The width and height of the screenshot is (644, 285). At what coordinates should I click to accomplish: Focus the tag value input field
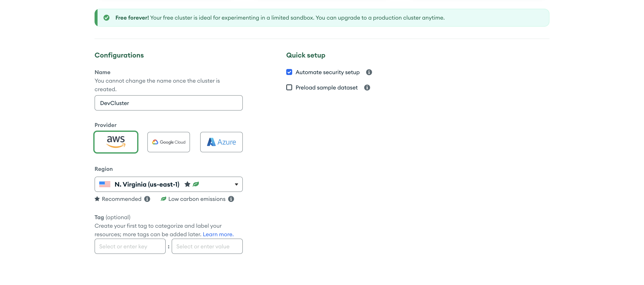[207, 246]
